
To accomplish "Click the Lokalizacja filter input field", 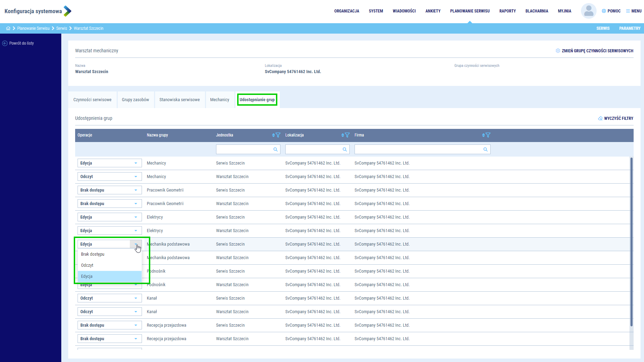I will [313, 150].
